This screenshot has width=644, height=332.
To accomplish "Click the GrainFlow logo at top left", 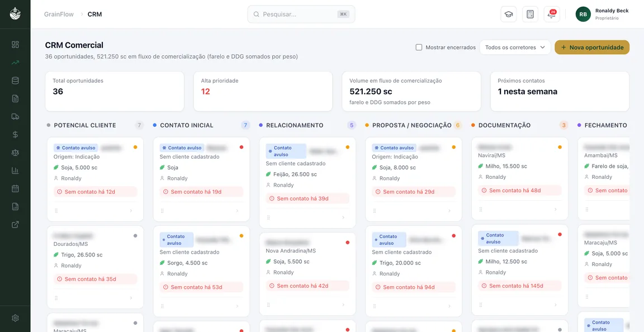I will click(x=15, y=13).
